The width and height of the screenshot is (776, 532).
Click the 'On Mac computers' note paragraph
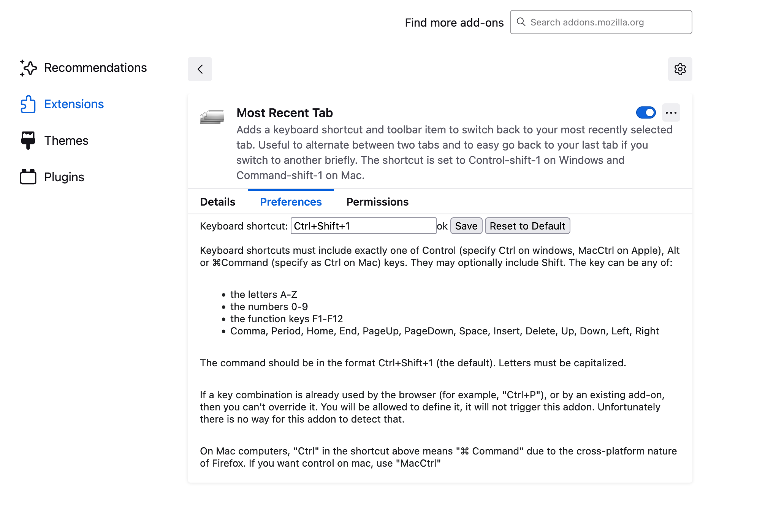[439, 457]
